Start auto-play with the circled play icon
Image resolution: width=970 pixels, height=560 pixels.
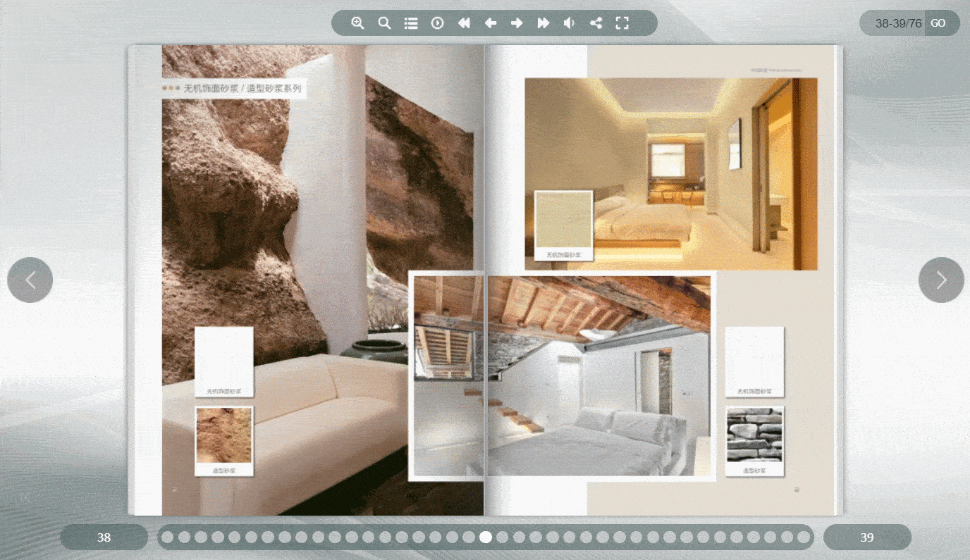click(437, 23)
